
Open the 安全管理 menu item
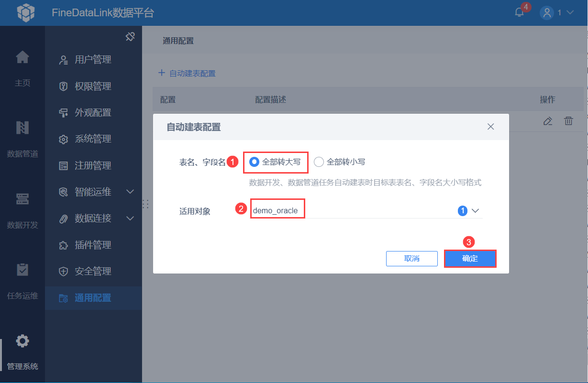(x=93, y=272)
